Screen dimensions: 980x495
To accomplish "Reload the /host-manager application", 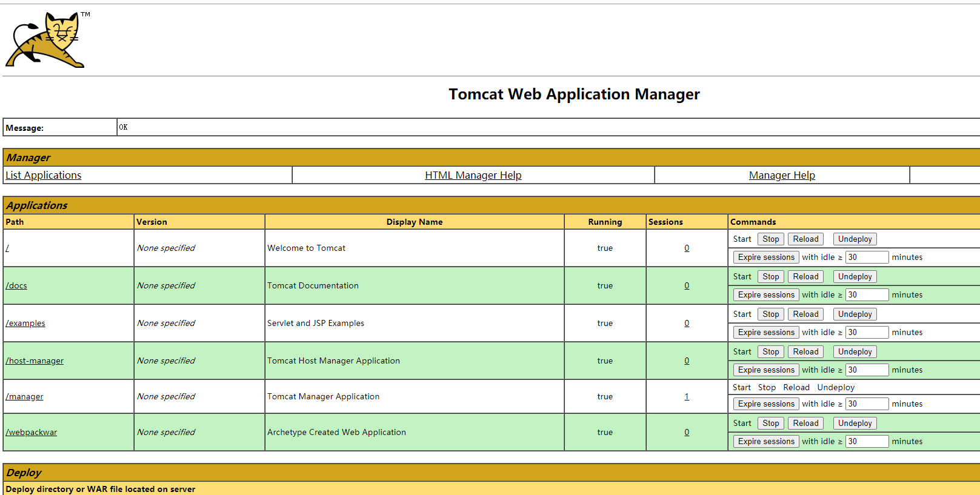I will [805, 352].
